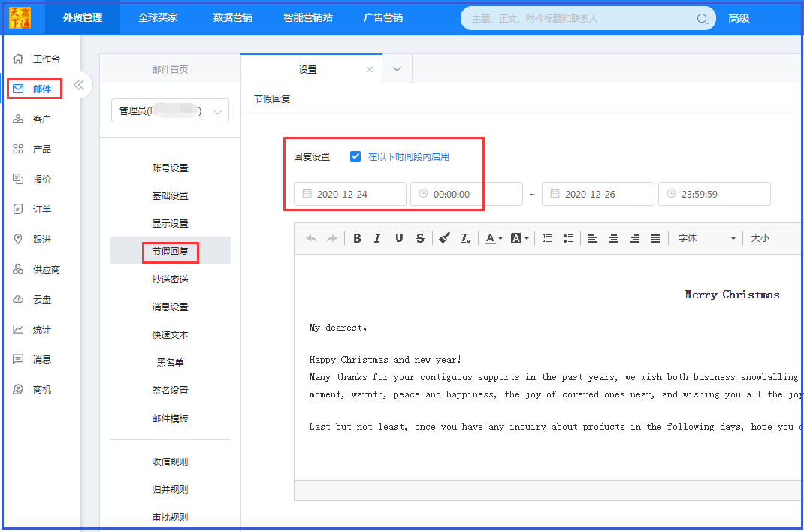Click the start time field 00:00:00
Viewport: 804px width, 532px height.
coord(466,194)
